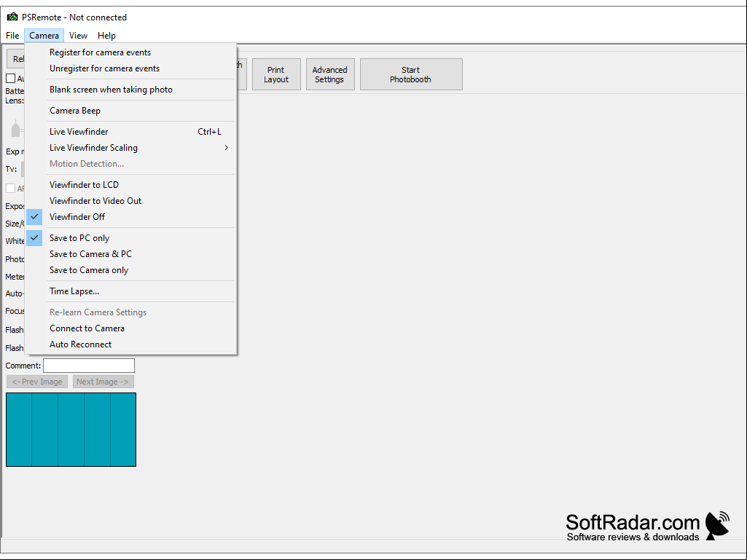The image size is (747, 560).
Task: Close the open Camera menu
Action: 44,35
